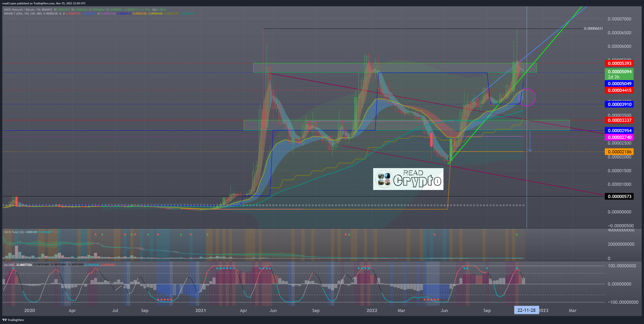The image size is (644, 324).
Task: Click the 43081492 value in Vol & Trend legend
Action: (x=32, y=232)
